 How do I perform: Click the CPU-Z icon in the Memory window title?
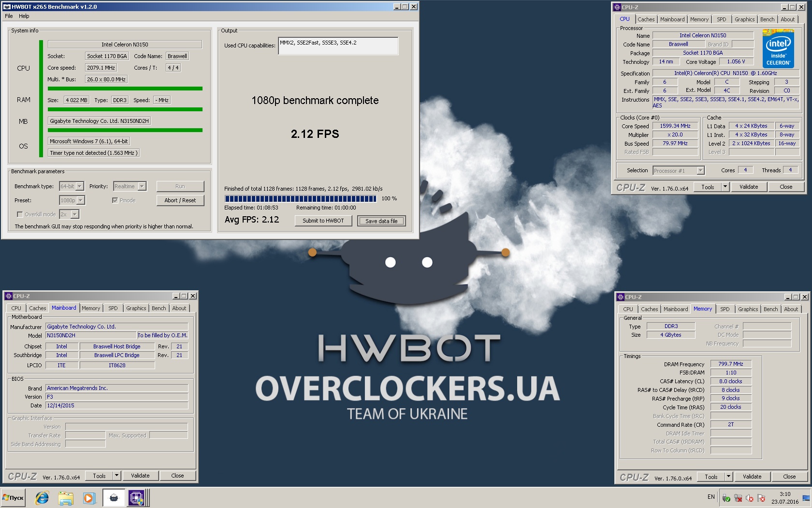click(x=621, y=297)
